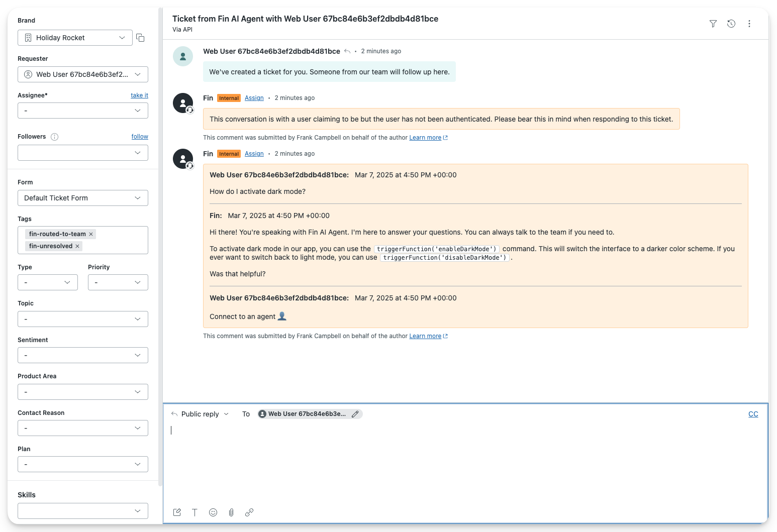Screen dimensions: 777x532
Task: Click the CC link in reply composer
Action: (753, 414)
